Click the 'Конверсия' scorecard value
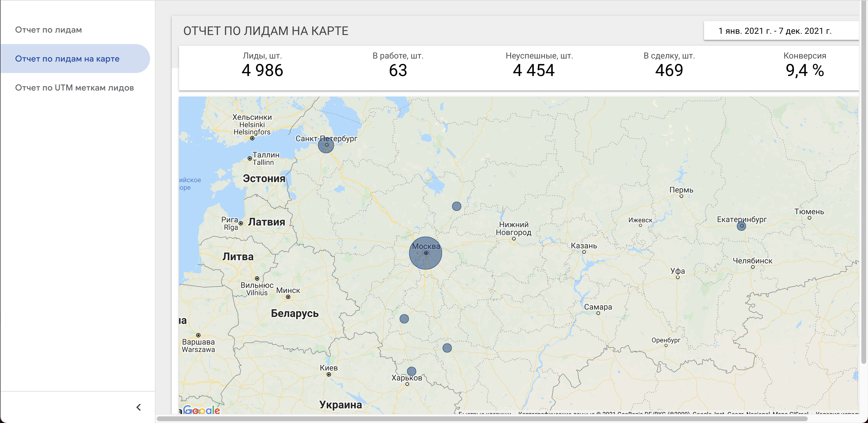 pos(805,71)
